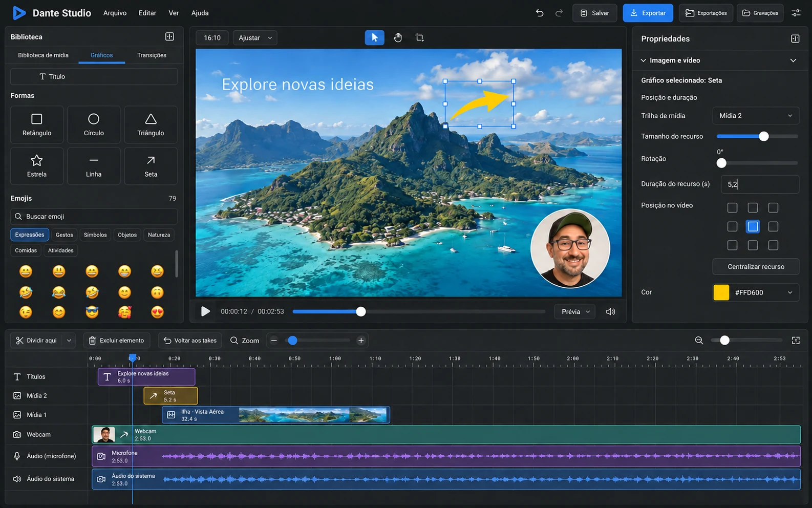Open the Dividir aqui dropdown arrow

point(69,341)
